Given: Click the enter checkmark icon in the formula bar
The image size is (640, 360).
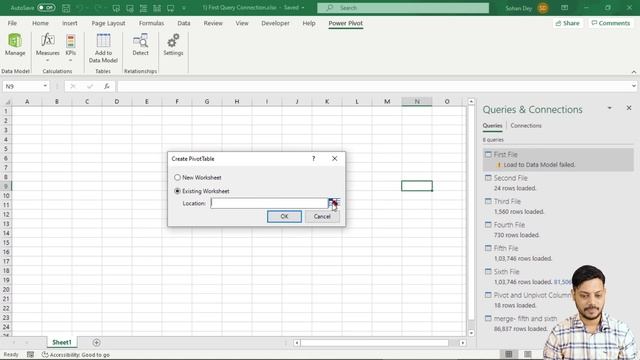Looking at the screenshot, I should coord(90,86).
